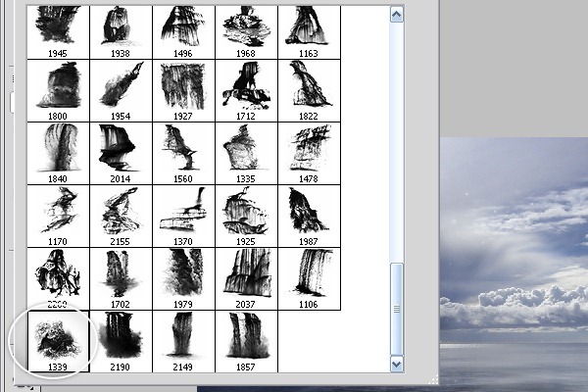Select the 1339 brush preset
Viewport: 588px width, 392px height.
[x=58, y=341]
